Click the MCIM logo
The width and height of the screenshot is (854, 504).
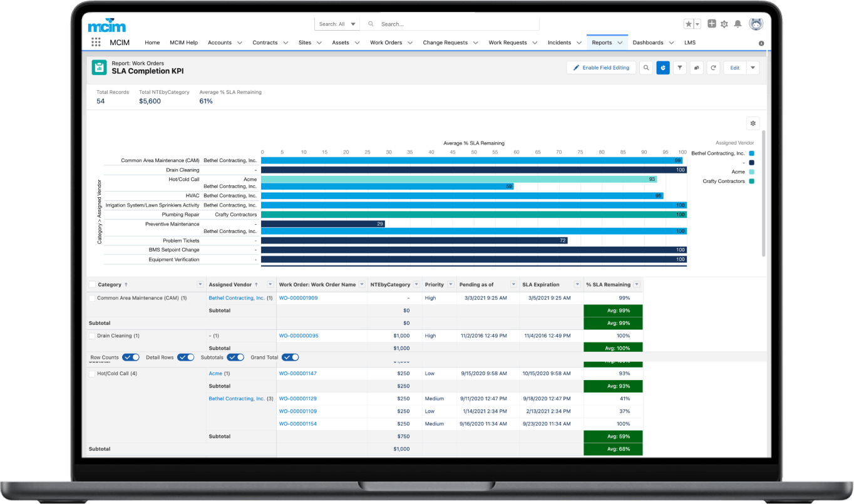pyautogui.click(x=107, y=26)
